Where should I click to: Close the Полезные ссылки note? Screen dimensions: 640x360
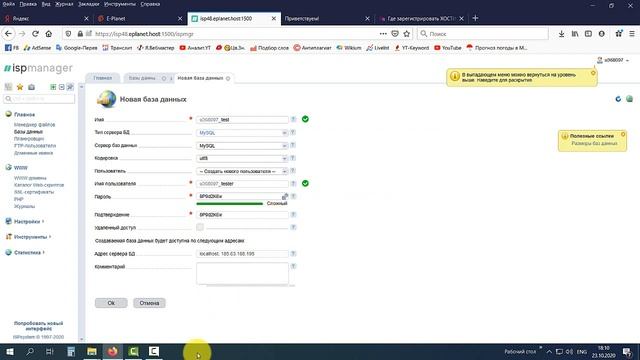pyautogui.click(x=623, y=134)
